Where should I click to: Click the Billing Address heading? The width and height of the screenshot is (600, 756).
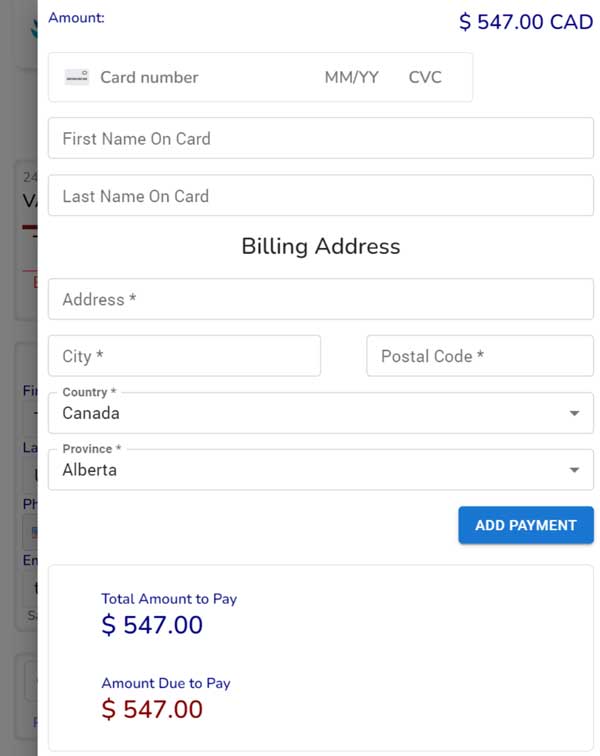[321, 246]
